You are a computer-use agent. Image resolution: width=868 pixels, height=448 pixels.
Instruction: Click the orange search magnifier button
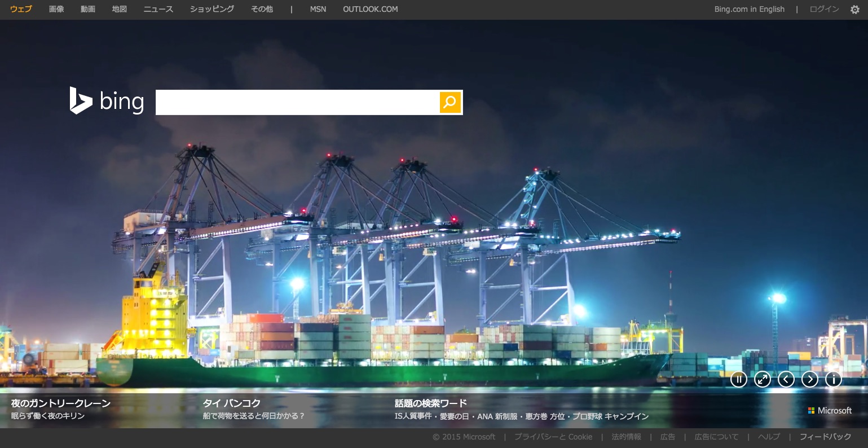click(x=450, y=102)
